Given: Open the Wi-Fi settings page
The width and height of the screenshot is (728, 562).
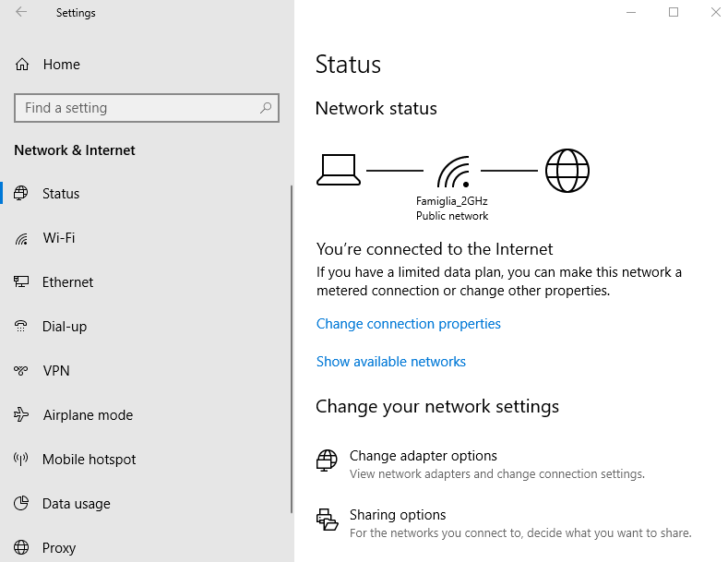Looking at the screenshot, I should [x=145, y=238].
